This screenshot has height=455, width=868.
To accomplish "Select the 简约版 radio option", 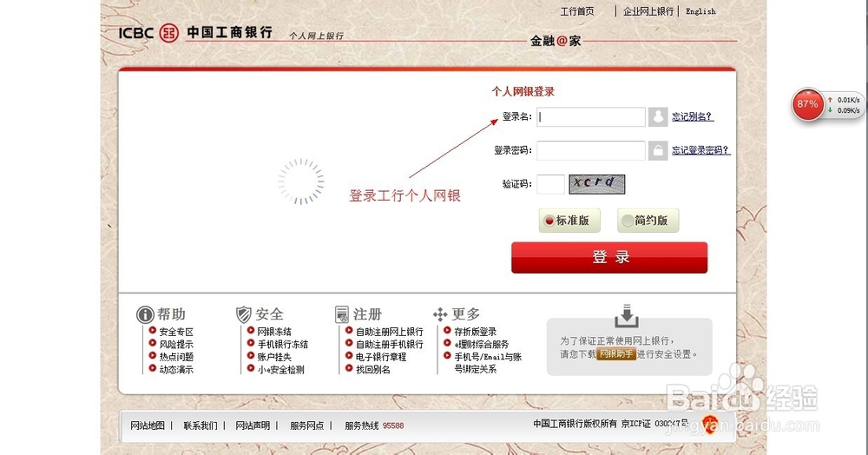I will 648,221.
